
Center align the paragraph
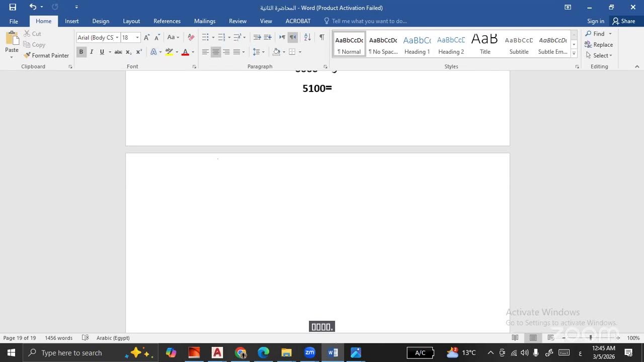(x=216, y=52)
